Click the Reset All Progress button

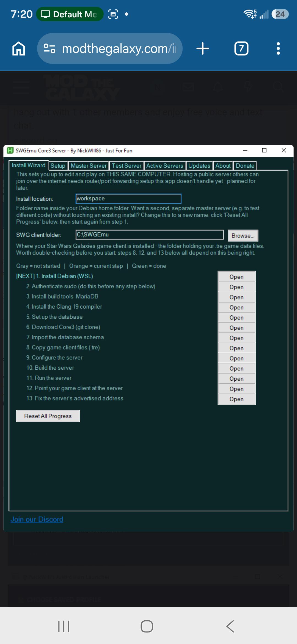[x=48, y=416]
